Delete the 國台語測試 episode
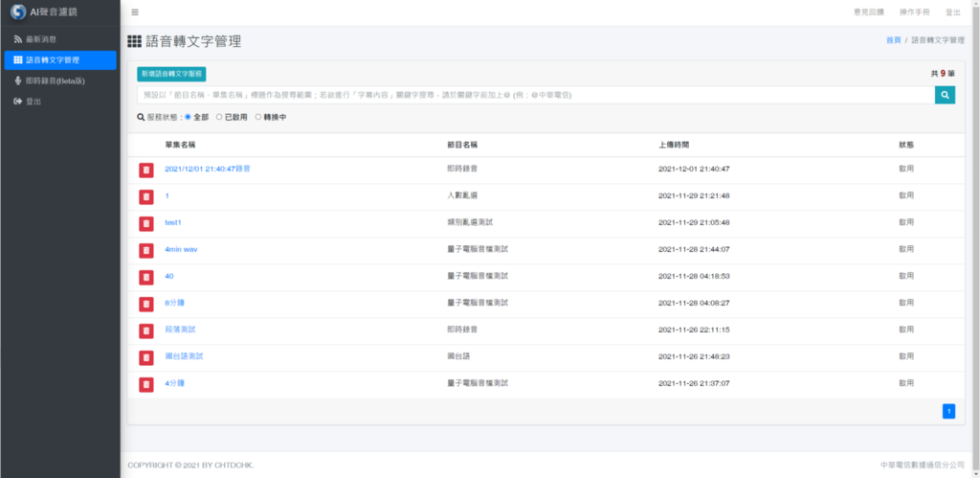 [145, 357]
